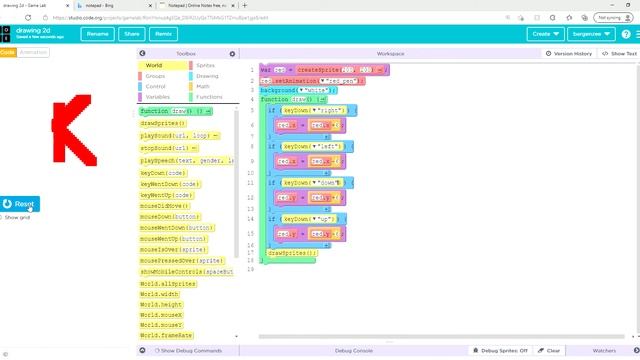Switch to the Code mode tab
Screen dimensions: 640x360
(8, 52)
